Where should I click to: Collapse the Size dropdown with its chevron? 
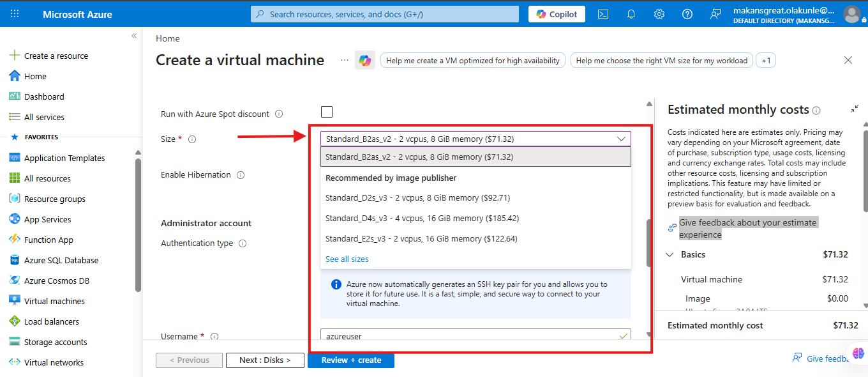(x=621, y=139)
